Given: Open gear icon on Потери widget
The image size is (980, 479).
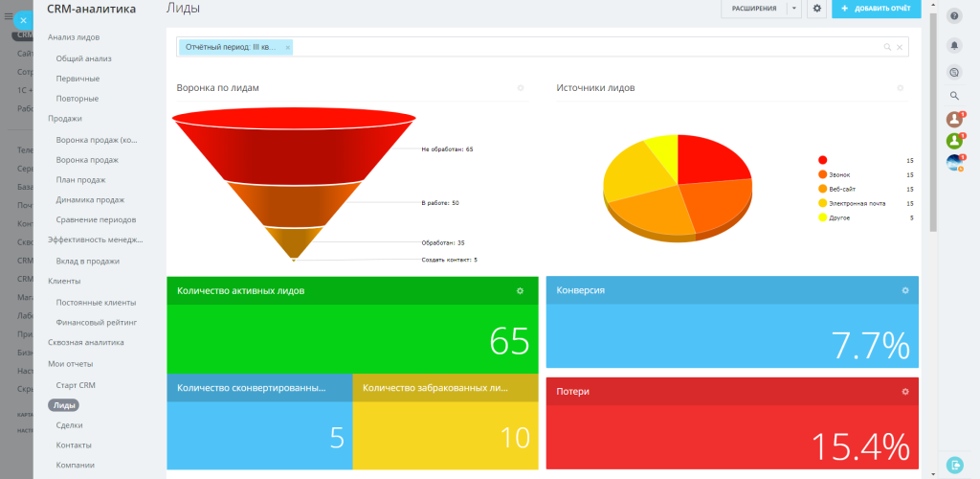Looking at the screenshot, I should (x=905, y=392).
